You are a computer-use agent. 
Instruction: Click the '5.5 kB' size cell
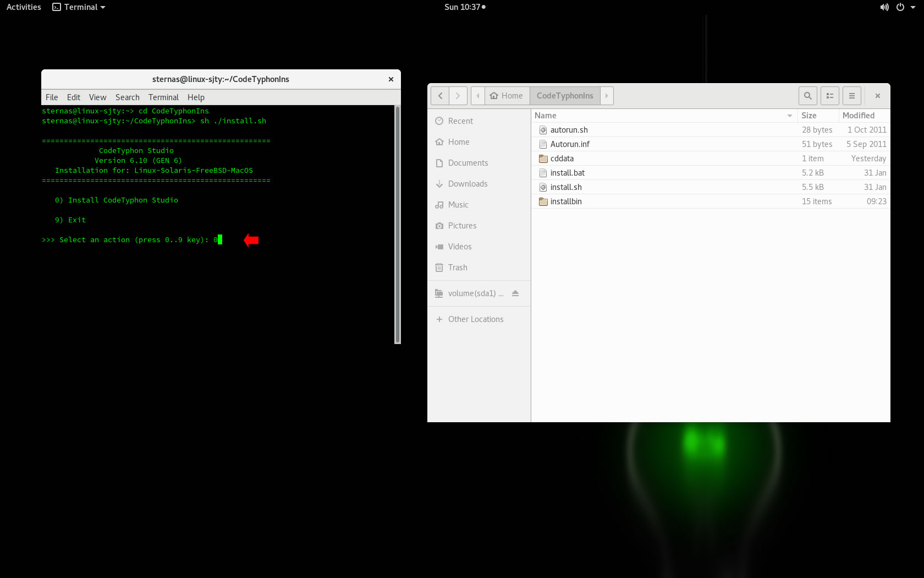point(813,187)
